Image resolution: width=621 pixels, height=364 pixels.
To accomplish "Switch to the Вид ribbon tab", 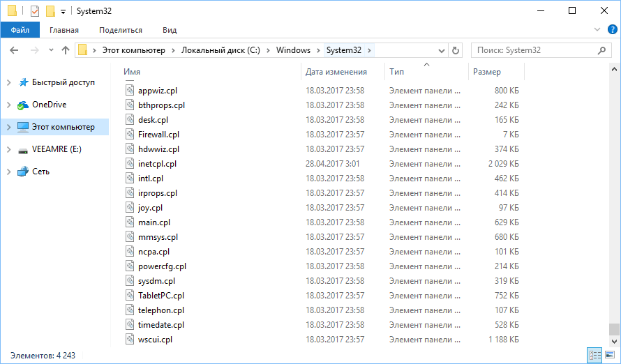I will click(170, 30).
